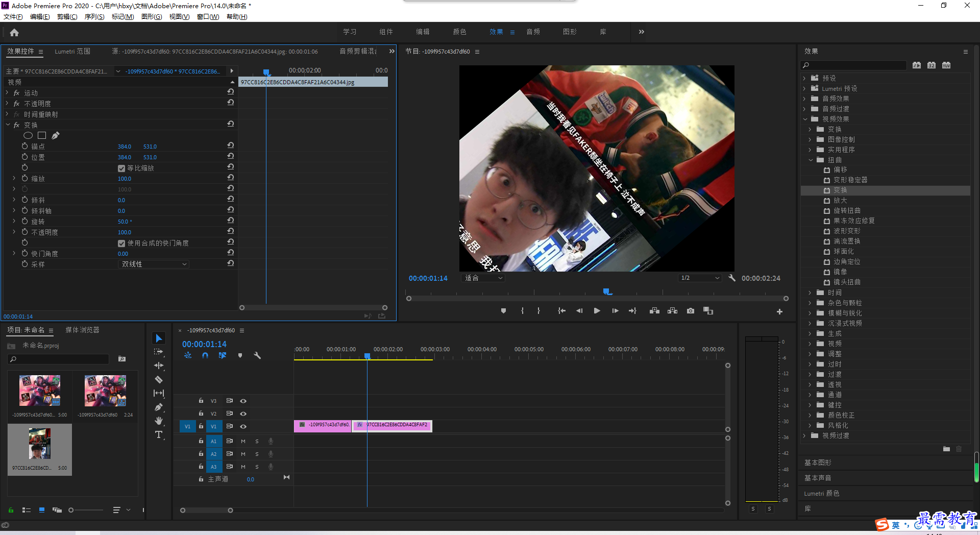Create ellipse mask for Transform effect
Image resolution: width=980 pixels, height=535 pixels.
pos(28,135)
